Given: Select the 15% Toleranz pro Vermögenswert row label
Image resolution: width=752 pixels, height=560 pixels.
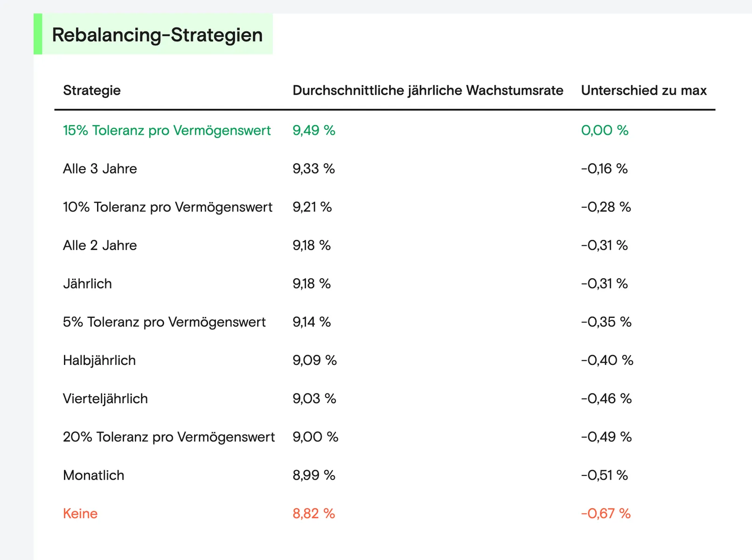Looking at the screenshot, I should [167, 130].
